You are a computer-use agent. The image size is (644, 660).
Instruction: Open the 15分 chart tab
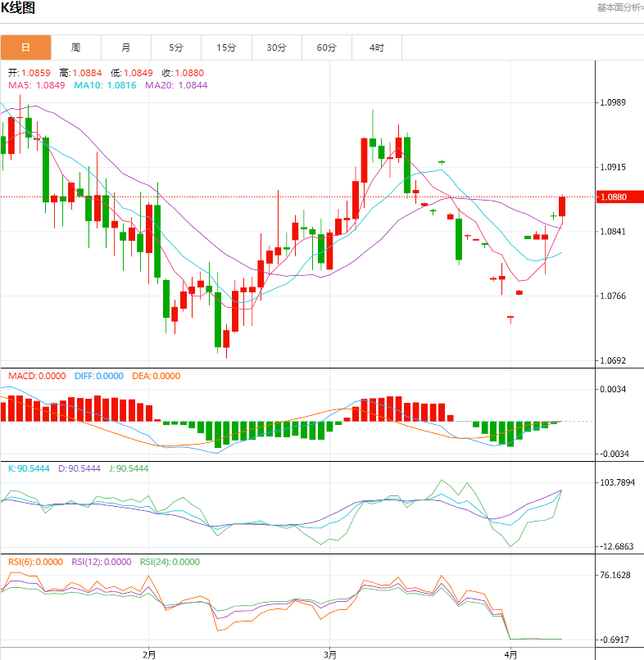click(x=226, y=47)
